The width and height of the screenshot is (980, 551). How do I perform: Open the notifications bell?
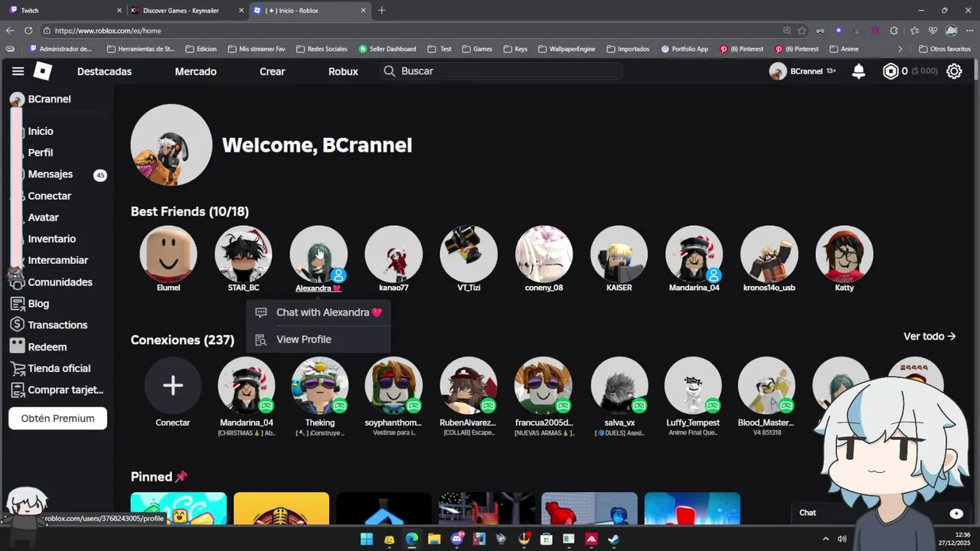coord(858,71)
